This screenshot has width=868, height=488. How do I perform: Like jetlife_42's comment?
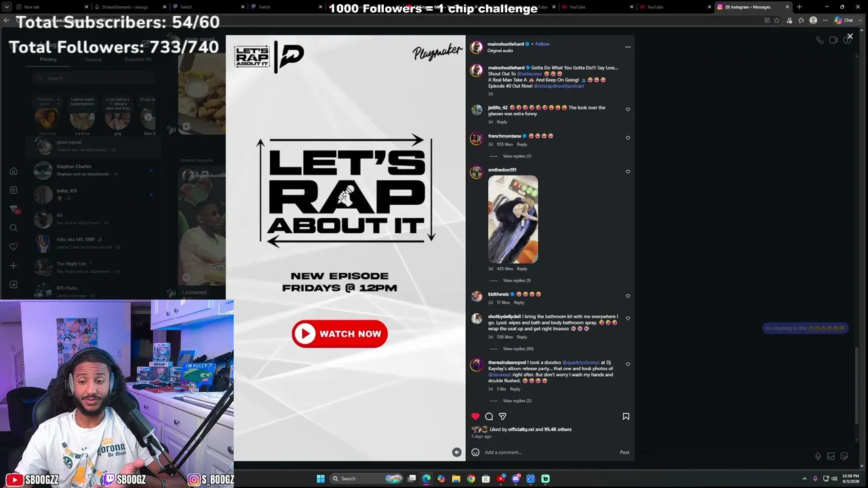click(628, 109)
